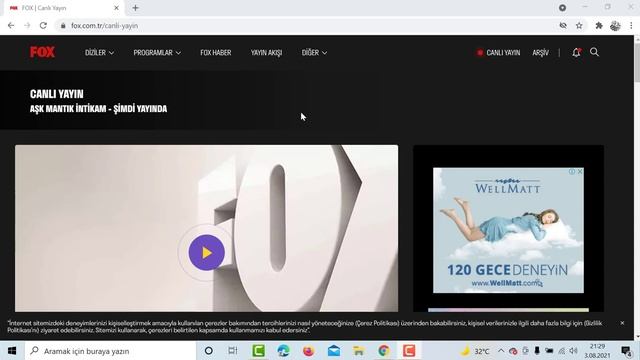Show hidden system tray icons
The height and width of the screenshot is (360, 640).
tap(501, 351)
